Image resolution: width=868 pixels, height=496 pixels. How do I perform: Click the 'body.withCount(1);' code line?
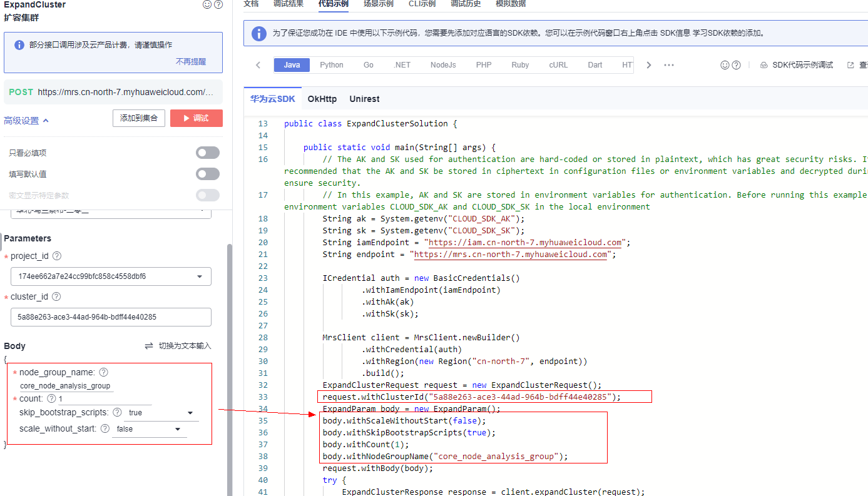point(365,445)
